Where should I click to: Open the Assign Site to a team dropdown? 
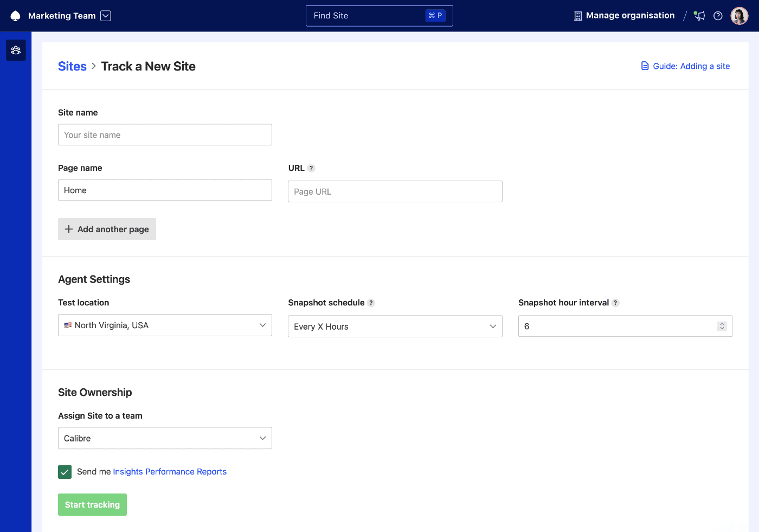pyautogui.click(x=165, y=438)
